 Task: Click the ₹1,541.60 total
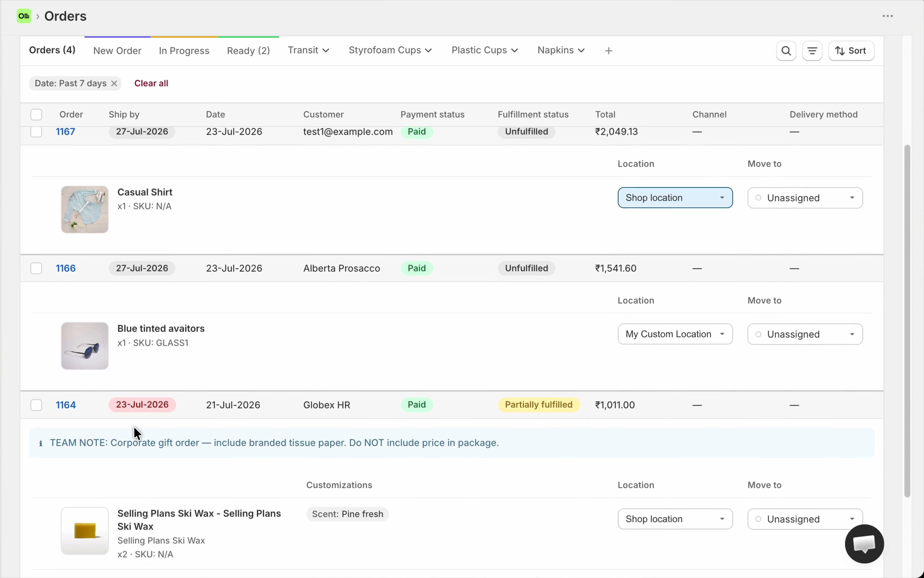pyautogui.click(x=615, y=268)
